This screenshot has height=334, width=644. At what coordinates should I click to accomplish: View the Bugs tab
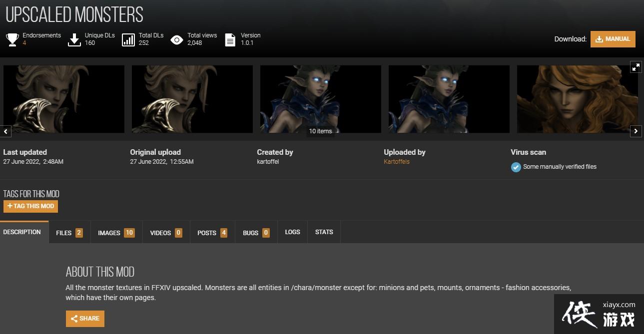[x=256, y=233]
